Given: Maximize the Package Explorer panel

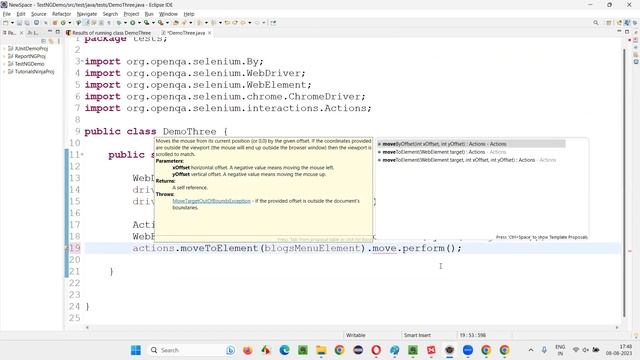Looking at the screenshot, I should point(58,32).
